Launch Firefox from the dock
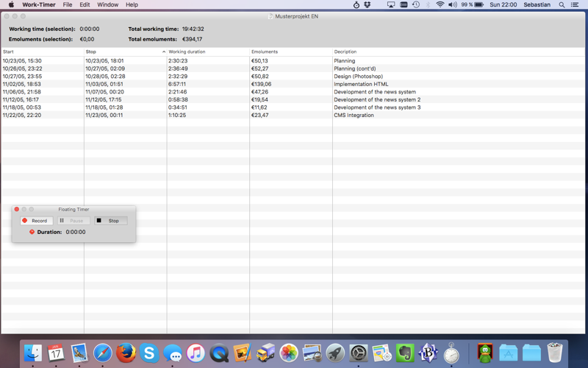 (126, 353)
